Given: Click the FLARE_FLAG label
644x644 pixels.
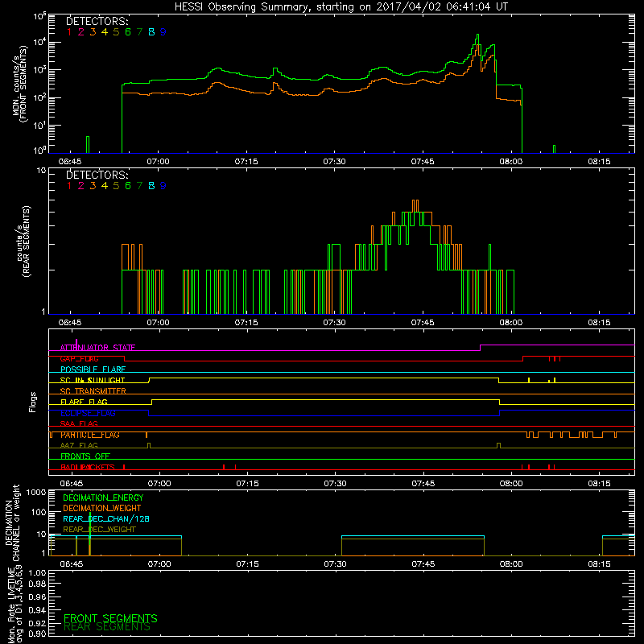Looking at the screenshot, I should point(84,402).
